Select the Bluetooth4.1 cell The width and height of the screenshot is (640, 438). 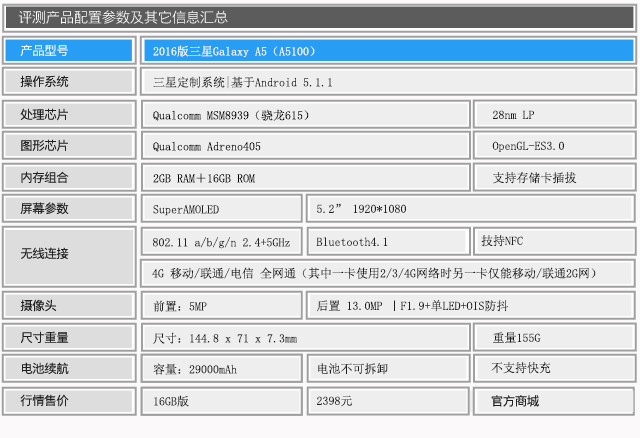click(387, 241)
